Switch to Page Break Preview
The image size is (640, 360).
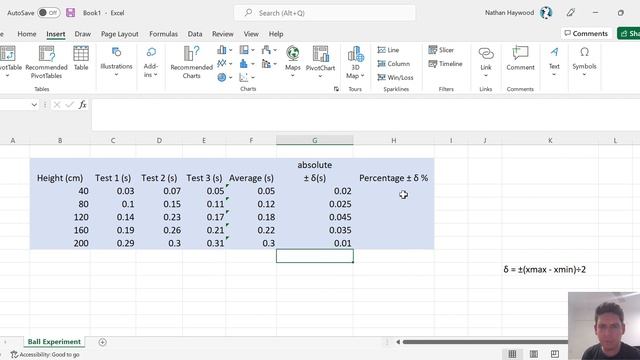(555, 354)
